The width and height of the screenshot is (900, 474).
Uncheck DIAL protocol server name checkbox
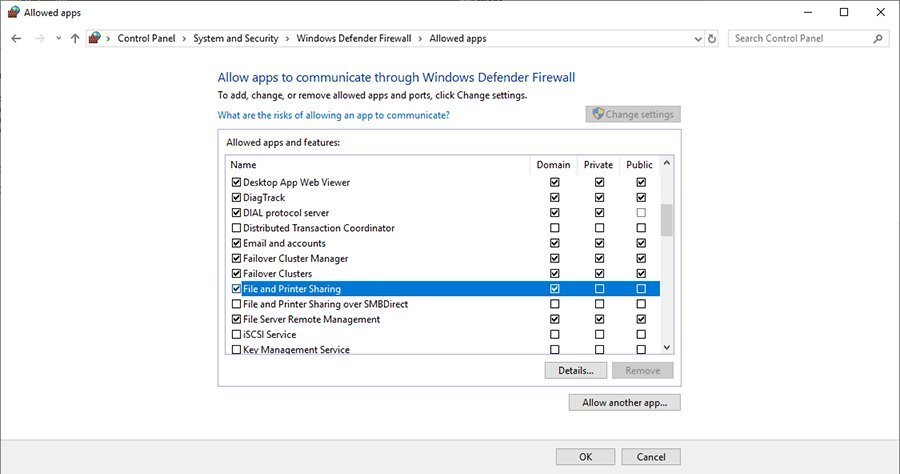(x=236, y=212)
